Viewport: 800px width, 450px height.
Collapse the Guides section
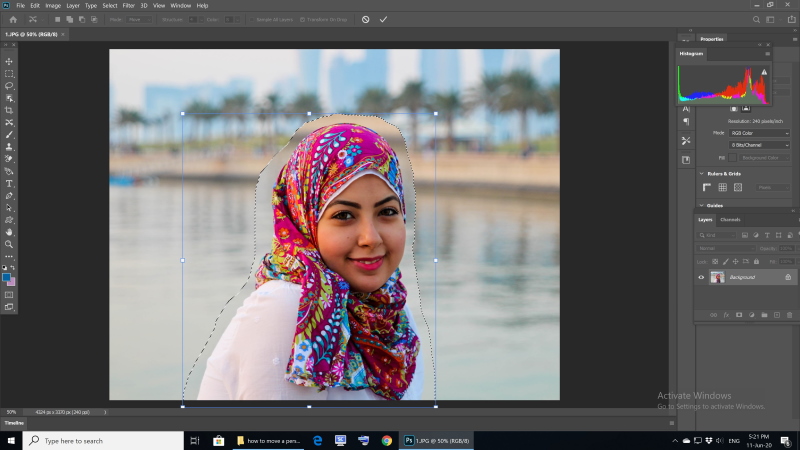[x=702, y=206]
